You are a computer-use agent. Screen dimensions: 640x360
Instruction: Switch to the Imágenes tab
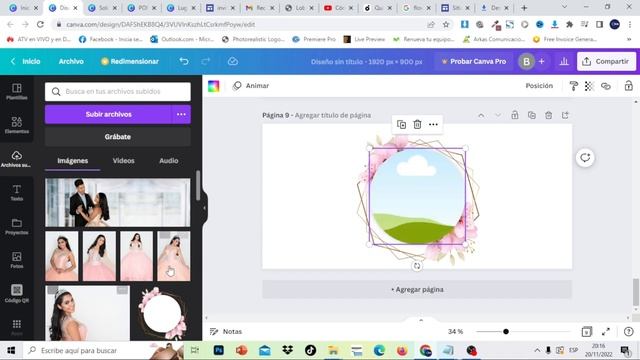pos(73,161)
